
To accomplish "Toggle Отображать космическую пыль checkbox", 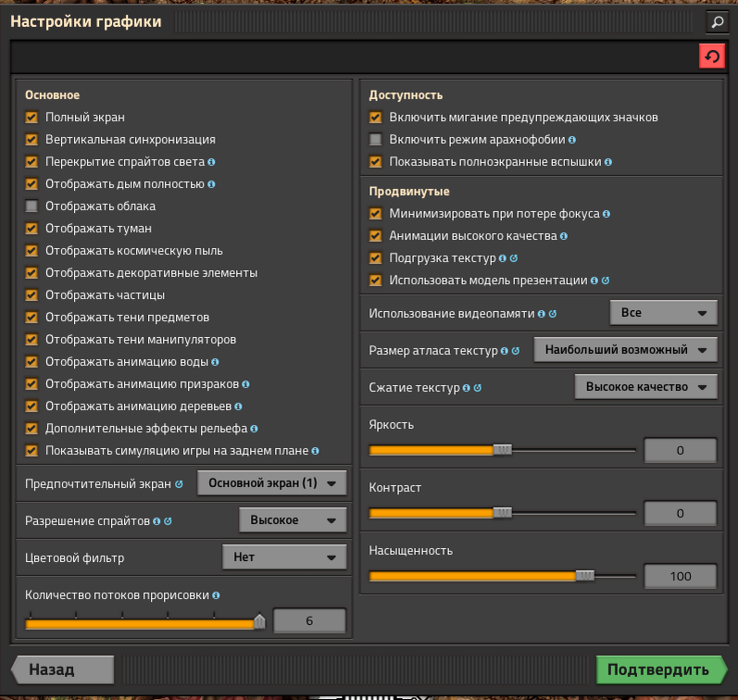I will [x=31, y=250].
